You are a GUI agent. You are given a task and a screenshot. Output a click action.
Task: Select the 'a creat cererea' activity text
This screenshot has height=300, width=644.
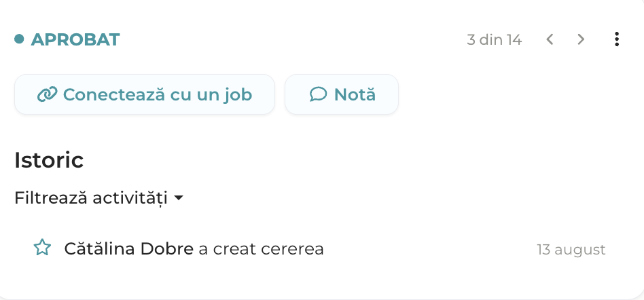coord(262,249)
